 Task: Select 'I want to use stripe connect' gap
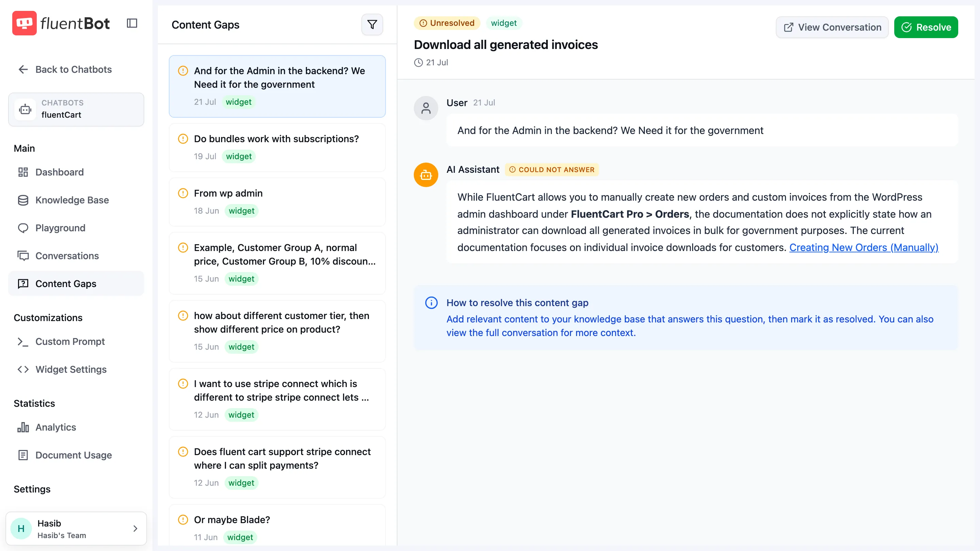tap(277, 399)
